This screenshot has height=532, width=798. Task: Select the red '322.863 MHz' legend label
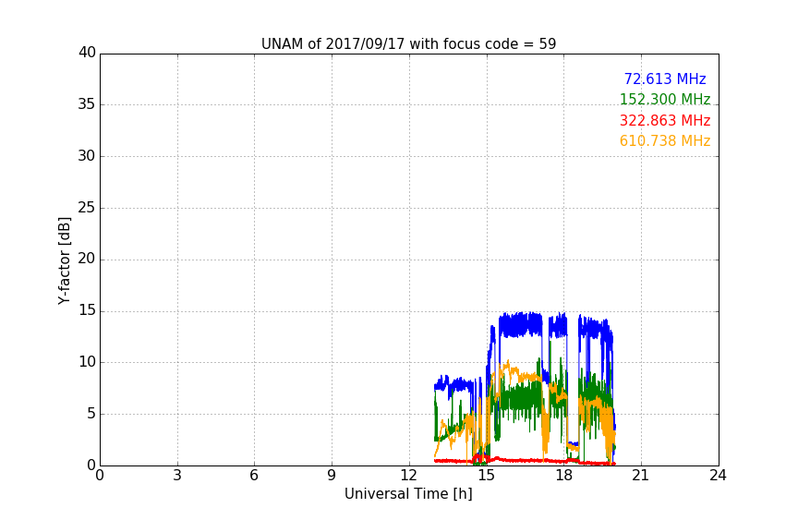tap(665, 121)
